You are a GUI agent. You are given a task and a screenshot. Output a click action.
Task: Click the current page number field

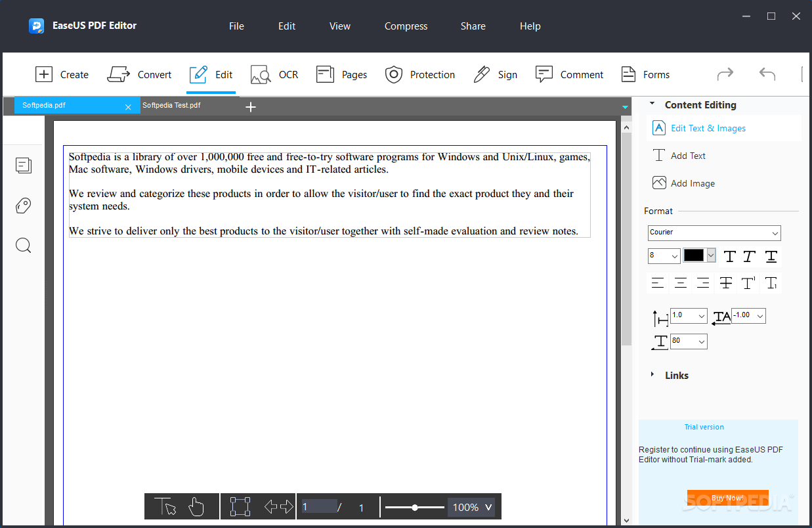point(319,506)
